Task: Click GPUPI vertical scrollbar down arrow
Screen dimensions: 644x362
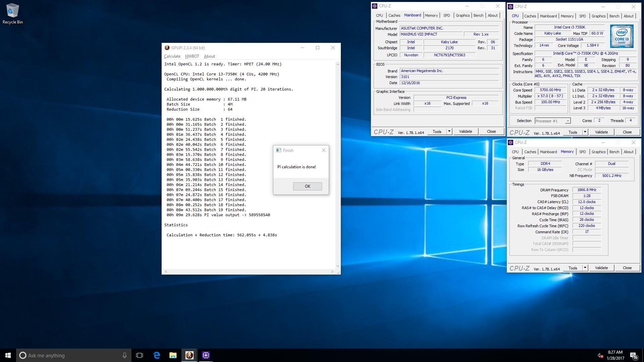Action: [338, 266]
